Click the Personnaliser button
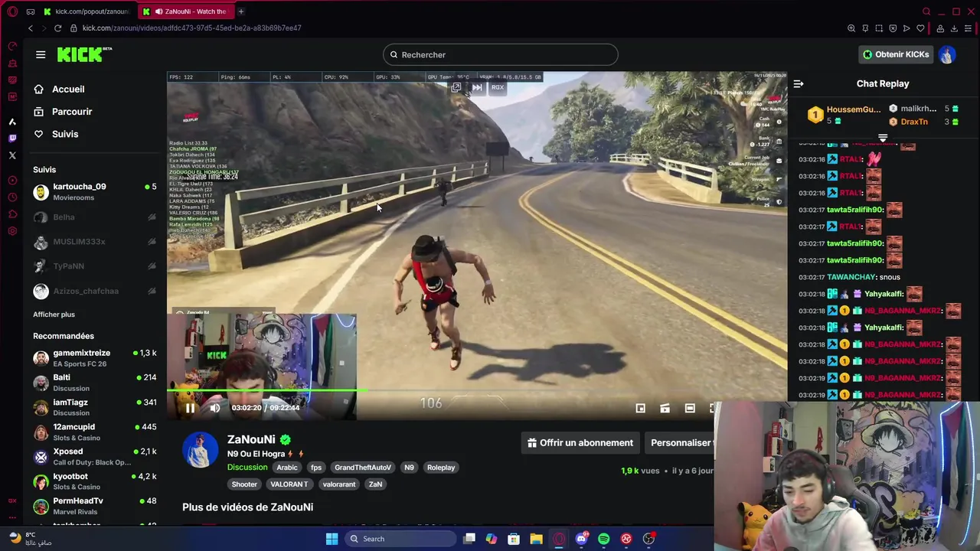The width and height of the screenshot is (980, 551). tap(680, 443)
